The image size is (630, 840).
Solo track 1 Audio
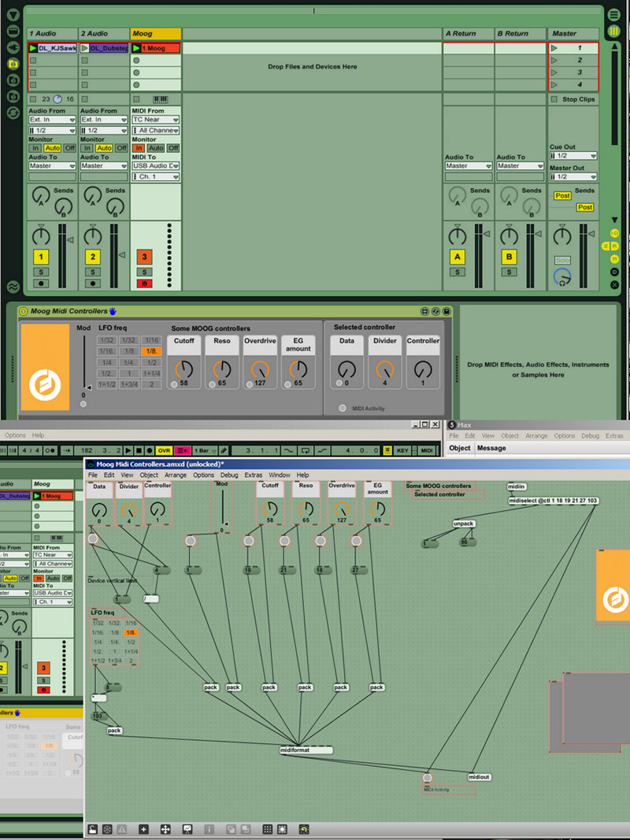pos(41,272)
